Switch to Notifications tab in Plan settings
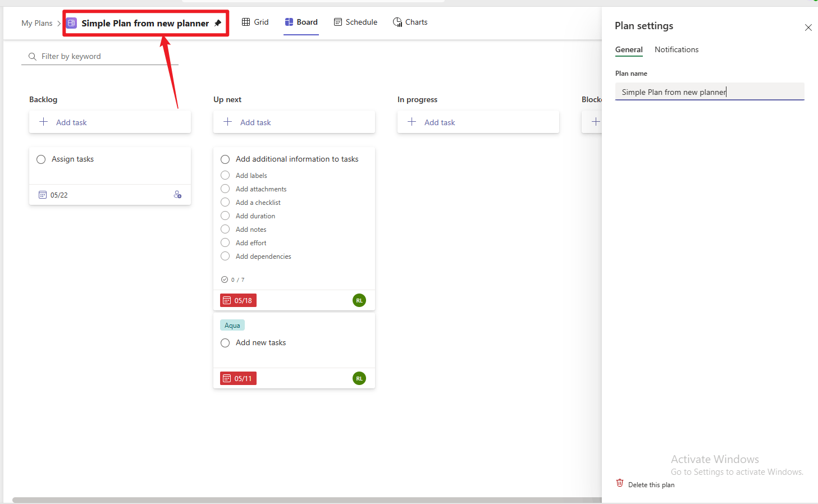 [677, 49]
